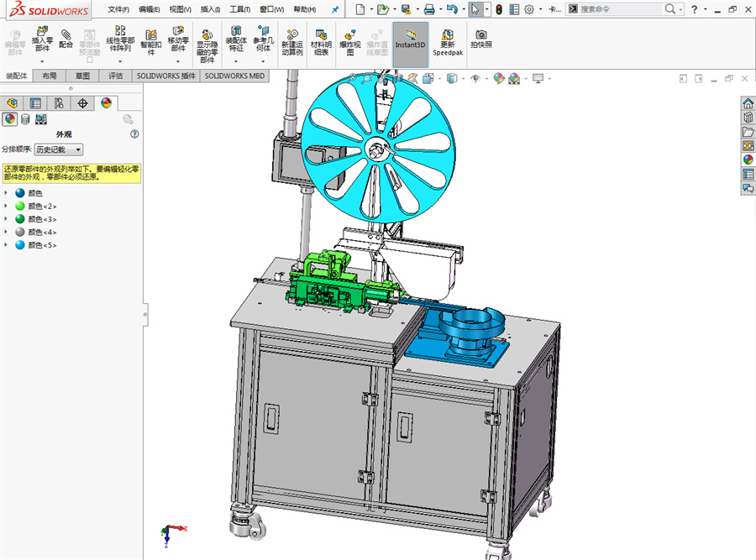The width and height of the screenshot is (756, 560).
Task: Open the 智能扣件 (Smart Fasteners) tool
Action: tap(151, 34)
